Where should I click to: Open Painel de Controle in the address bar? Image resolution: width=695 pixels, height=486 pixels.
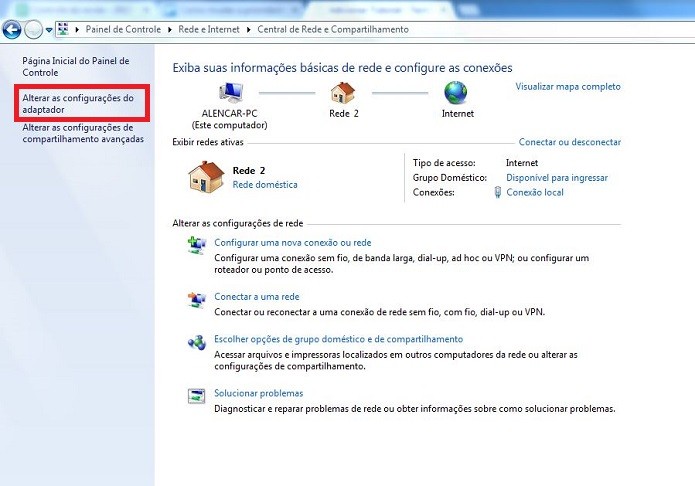(x=123, y=29)
